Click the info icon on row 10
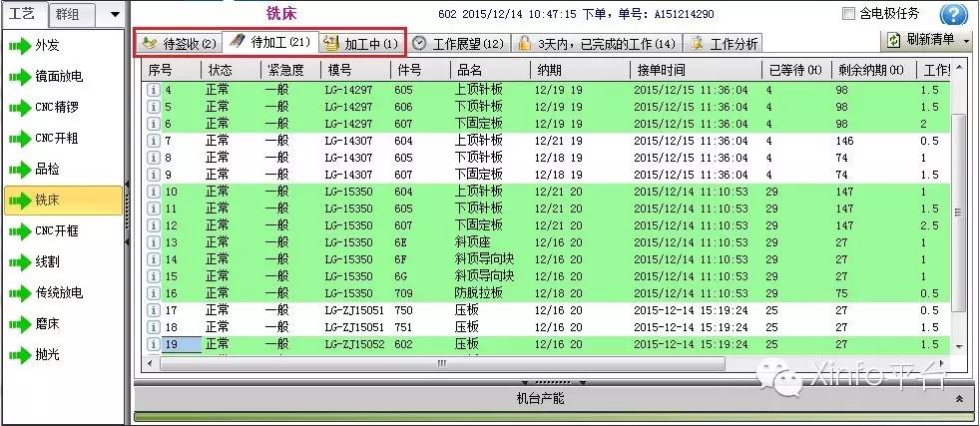The height and width of the screenshot is (426, 980). tap(154, 192)
